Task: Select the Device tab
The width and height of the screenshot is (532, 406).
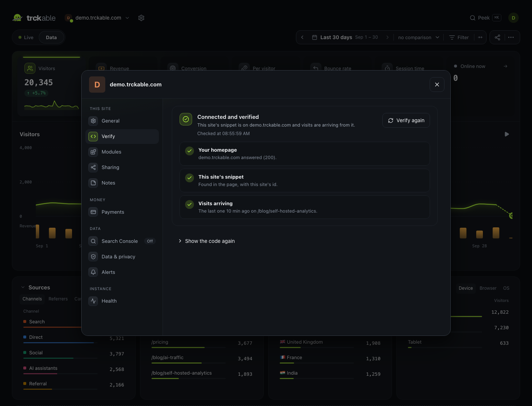Action: [x=465, y=288]
